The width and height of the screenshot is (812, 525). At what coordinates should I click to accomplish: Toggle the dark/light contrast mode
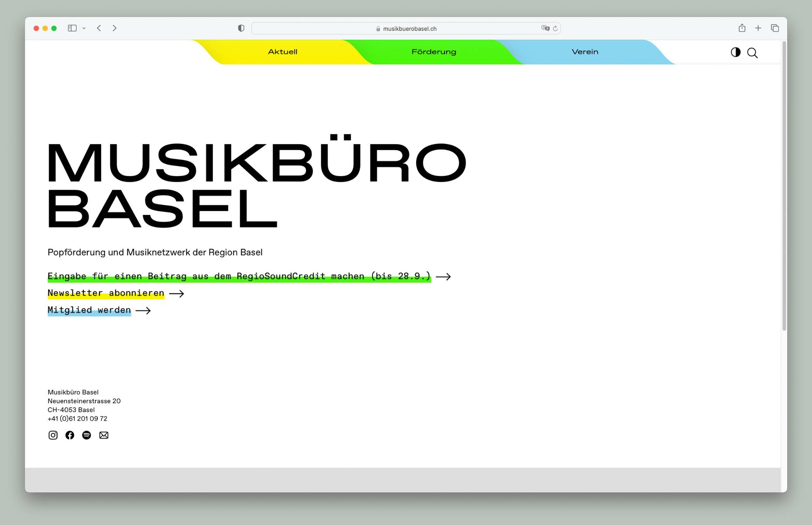735,52
